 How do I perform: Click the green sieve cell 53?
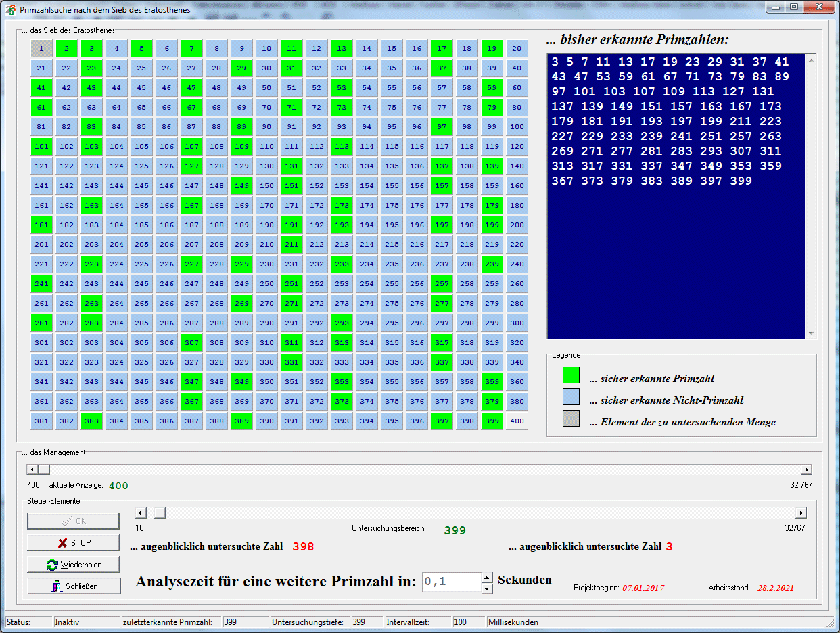342,88
